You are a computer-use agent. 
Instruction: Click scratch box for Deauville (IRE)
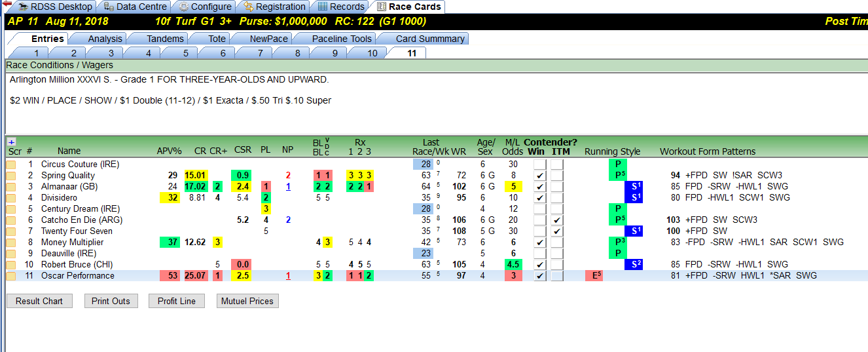pyautogui.click(x=11, y=254)
